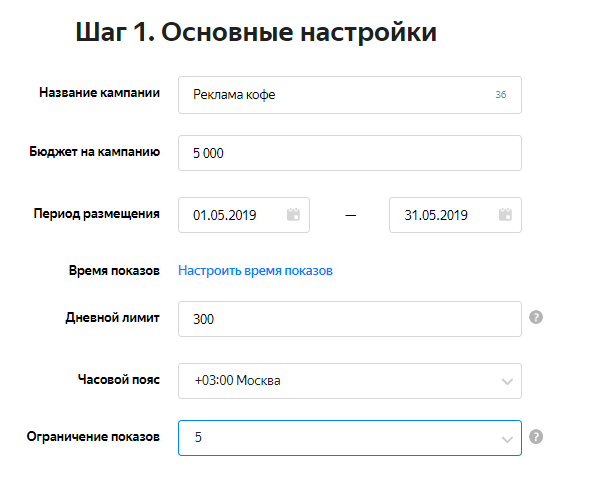
Task: Click help icon beside impressions limit dropdown
Action: (x=536, y=437)
